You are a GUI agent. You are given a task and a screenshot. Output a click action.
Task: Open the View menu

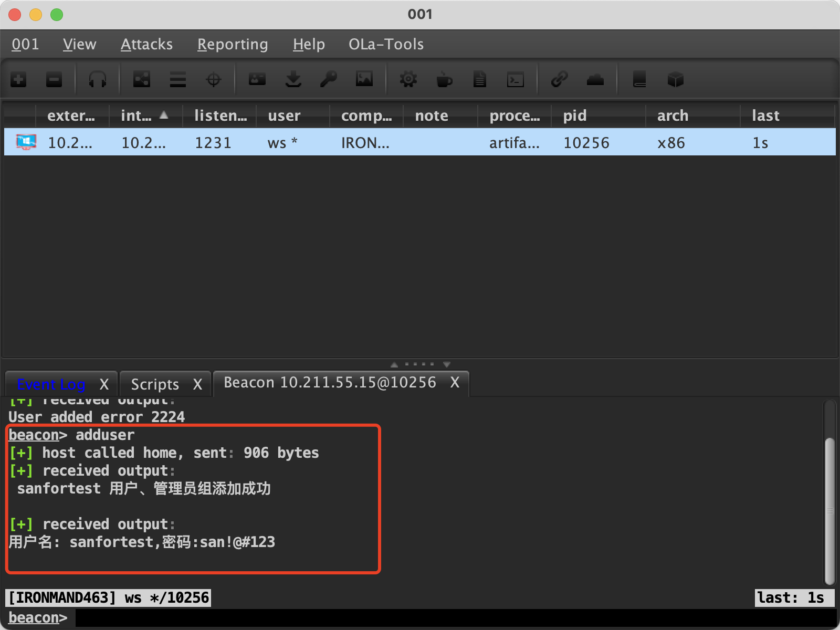[x=80, y=44]
